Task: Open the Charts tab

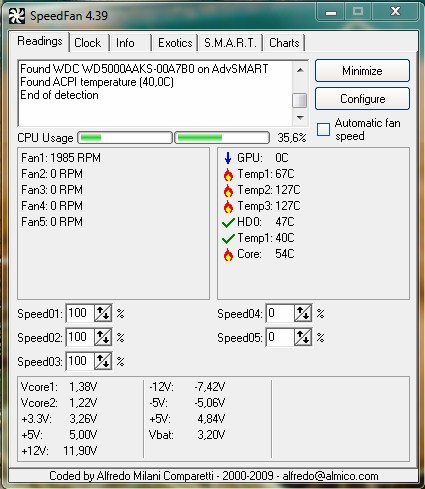Action: 284,43
